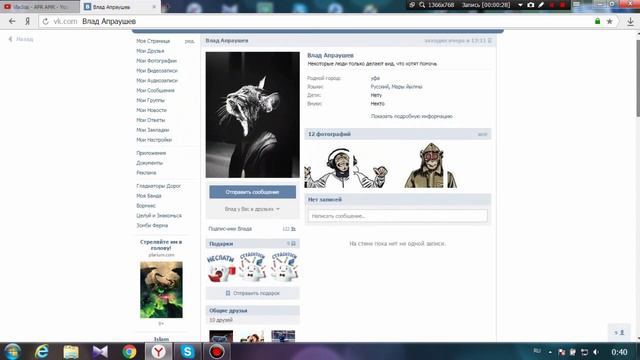Reload the page with the refresh icon

coord(45,21)
